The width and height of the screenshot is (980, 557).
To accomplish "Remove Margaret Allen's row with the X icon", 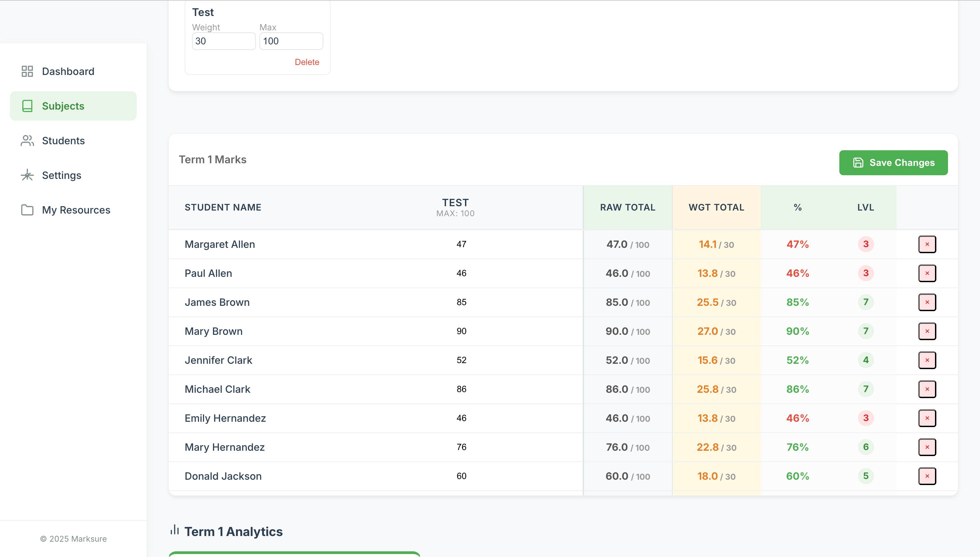I will [927, 244].
